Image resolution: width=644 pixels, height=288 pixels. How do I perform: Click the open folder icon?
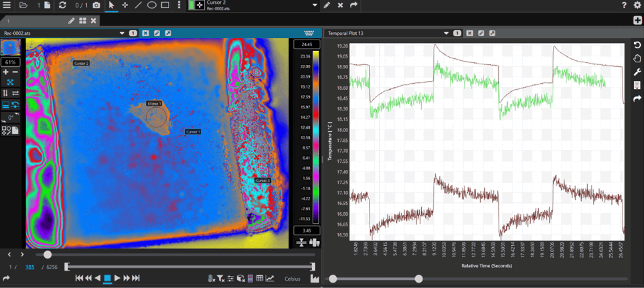point(23,5)
